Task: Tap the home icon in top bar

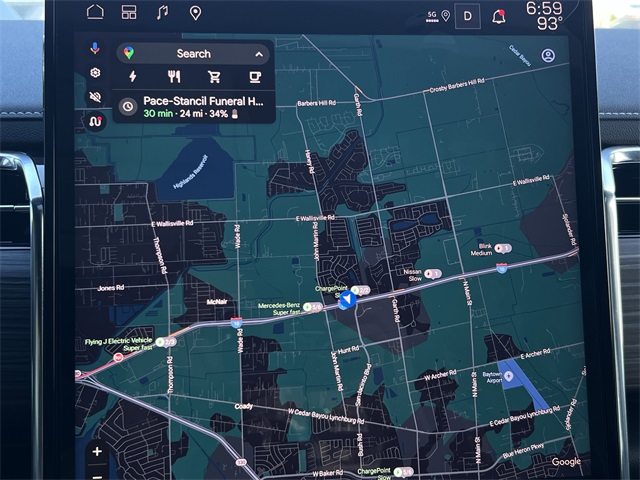Action: click(95, 12)
